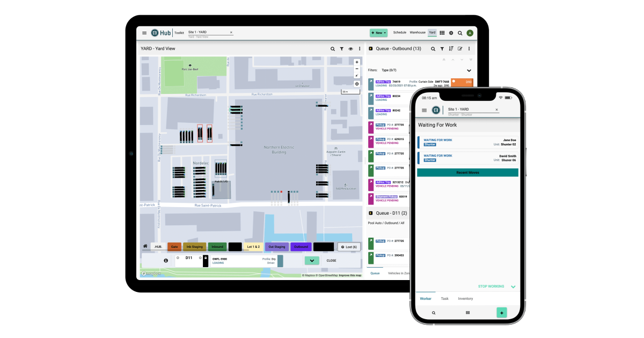Jump to top with double-up arrows
Screen dimensions: 644x338
click(444, 60)
